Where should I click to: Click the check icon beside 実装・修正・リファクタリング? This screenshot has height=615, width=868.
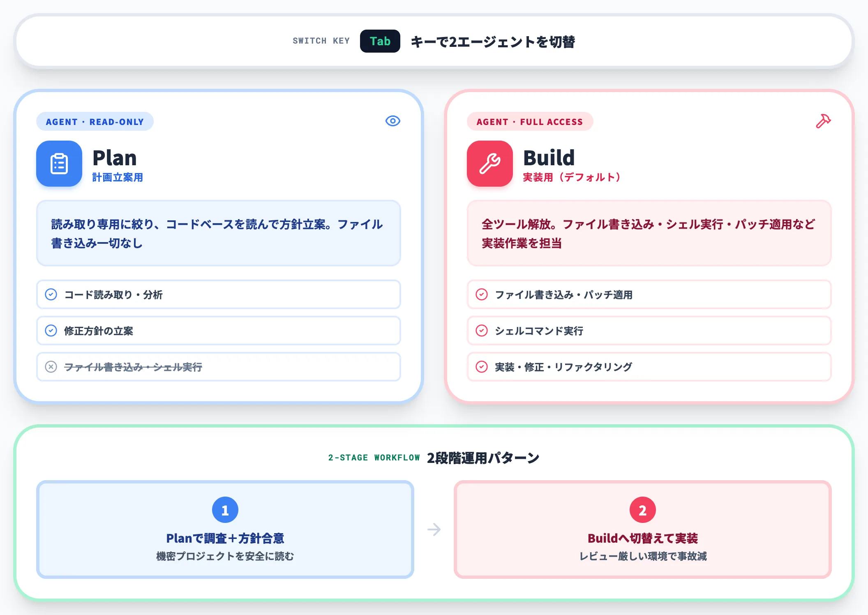(x=482, y=367)
